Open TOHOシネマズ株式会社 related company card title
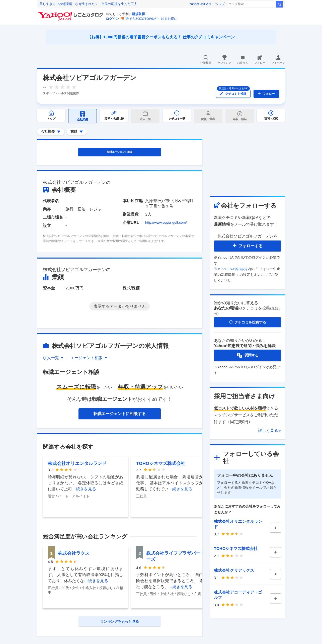The height and width of the screenshot is (644, 322). point(161,463)
